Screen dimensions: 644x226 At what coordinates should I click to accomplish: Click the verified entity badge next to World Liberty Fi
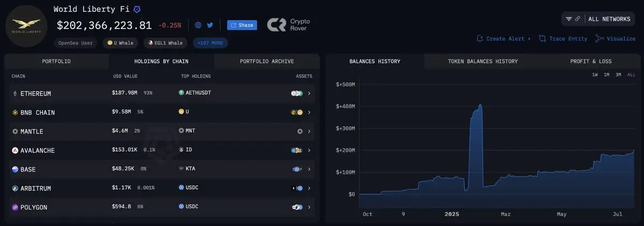tap(137, 9)
